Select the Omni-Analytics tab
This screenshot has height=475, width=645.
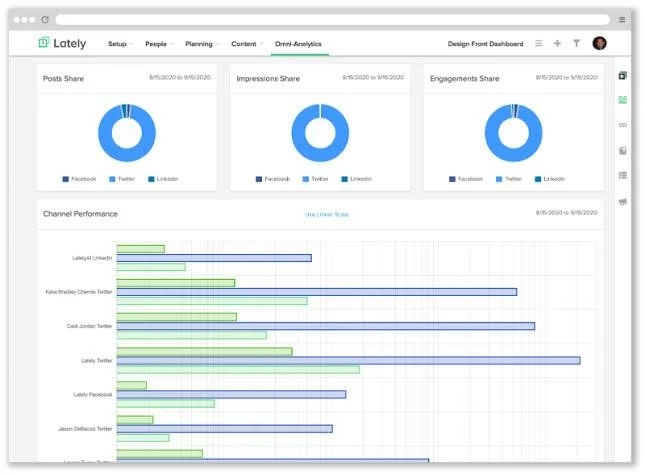(298, 44)
